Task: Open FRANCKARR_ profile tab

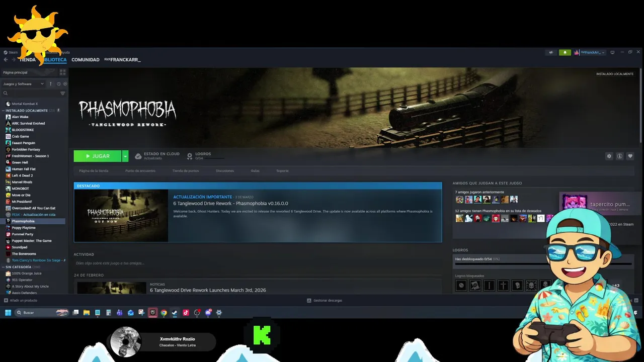Action: click(x=122, y=60)
